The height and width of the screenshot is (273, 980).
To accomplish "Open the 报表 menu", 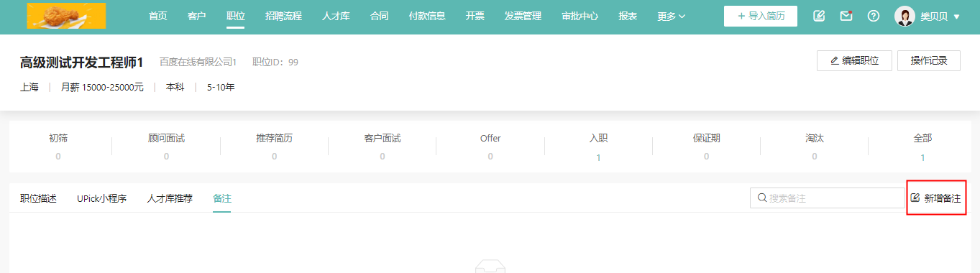I will [x=628, y=16].
